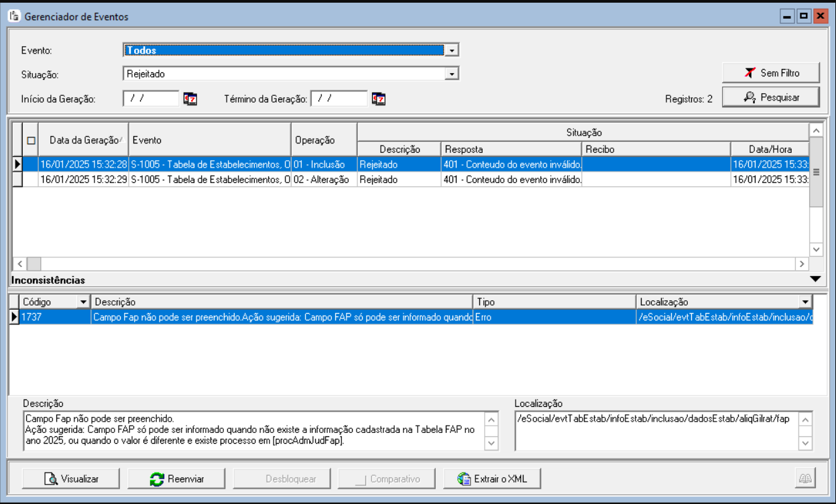Expand the Evento dropdown showing Todos
The height and width of the screenshot is (504, 836).
[x=452, y=50]
